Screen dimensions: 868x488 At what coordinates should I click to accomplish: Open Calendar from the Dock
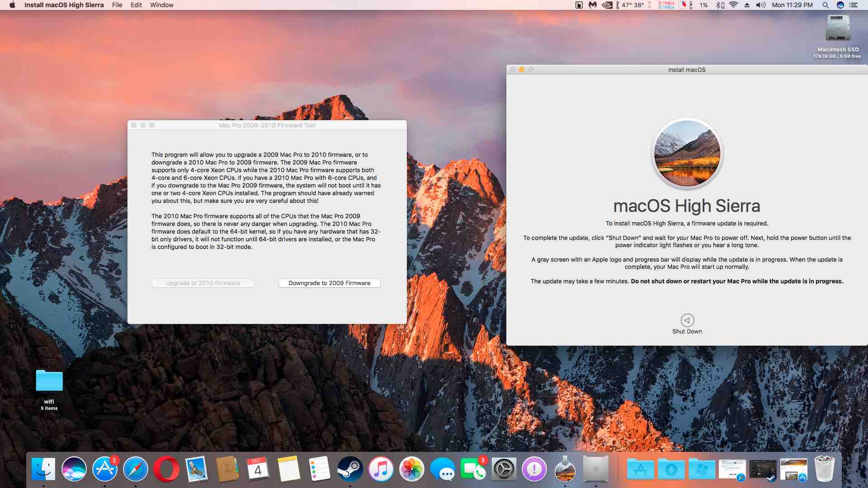pyautogui.click(x=258, y=469)
